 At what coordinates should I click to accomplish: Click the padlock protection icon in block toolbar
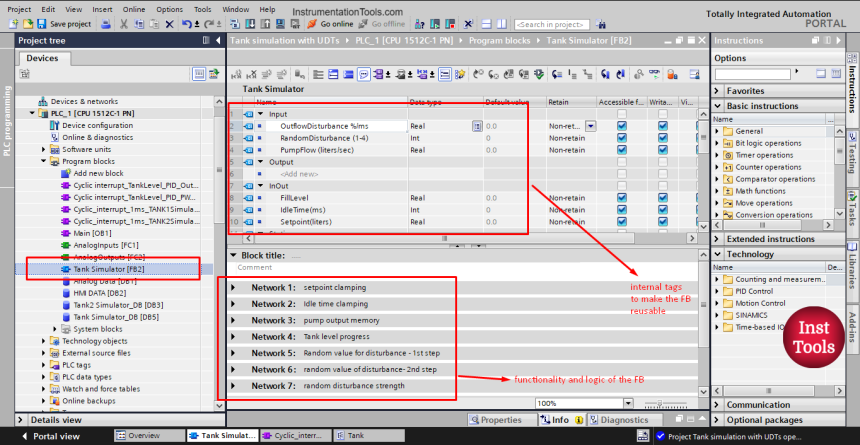671,74
